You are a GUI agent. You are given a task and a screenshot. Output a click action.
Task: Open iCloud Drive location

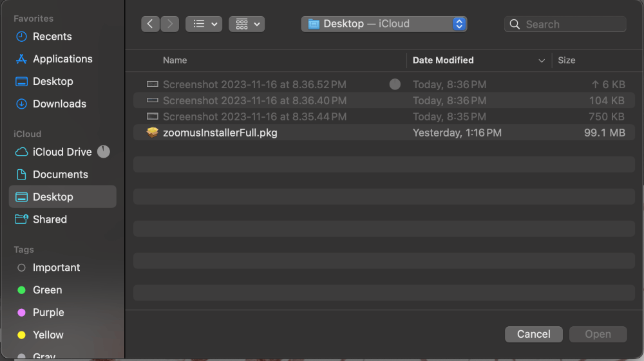tap(62, 152)
